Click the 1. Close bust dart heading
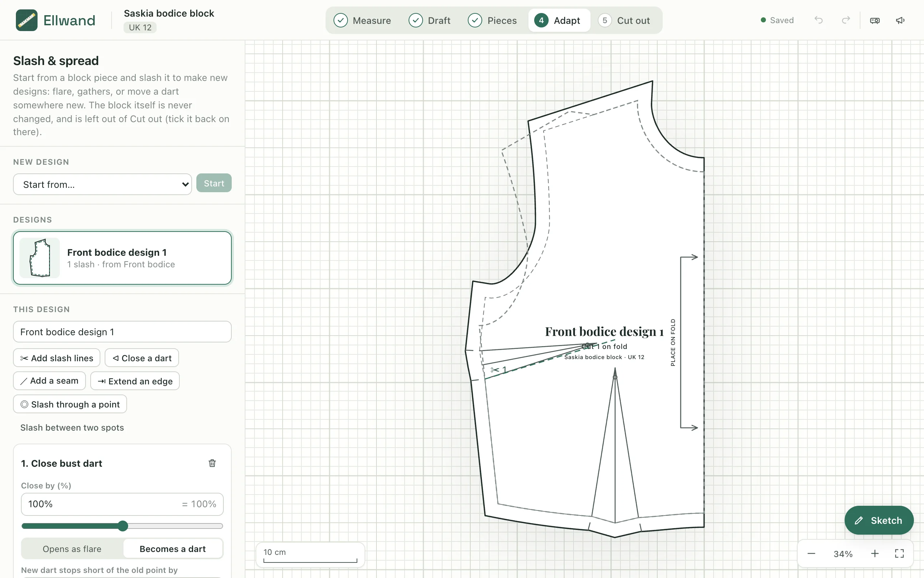 (x=61, y=463)
